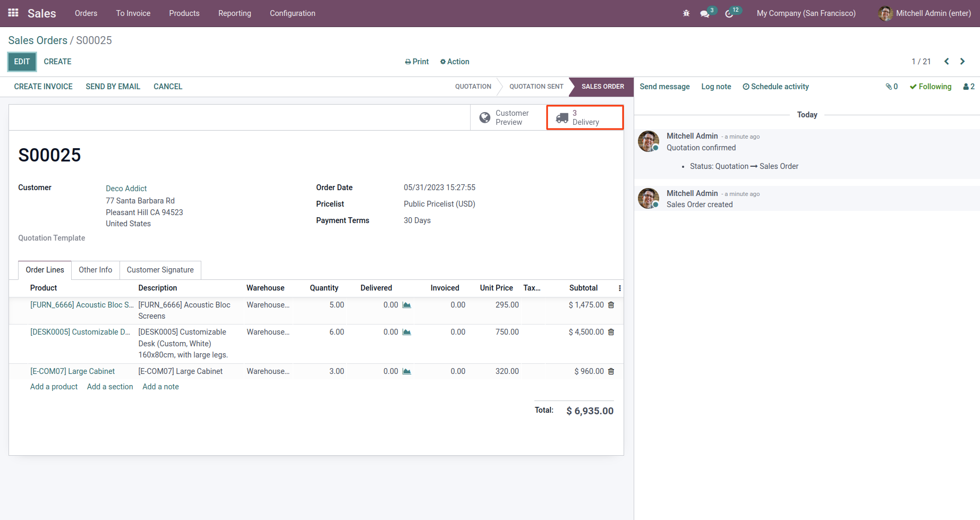Delete the Large Cabinet line with trash icon

click(611, 371)
